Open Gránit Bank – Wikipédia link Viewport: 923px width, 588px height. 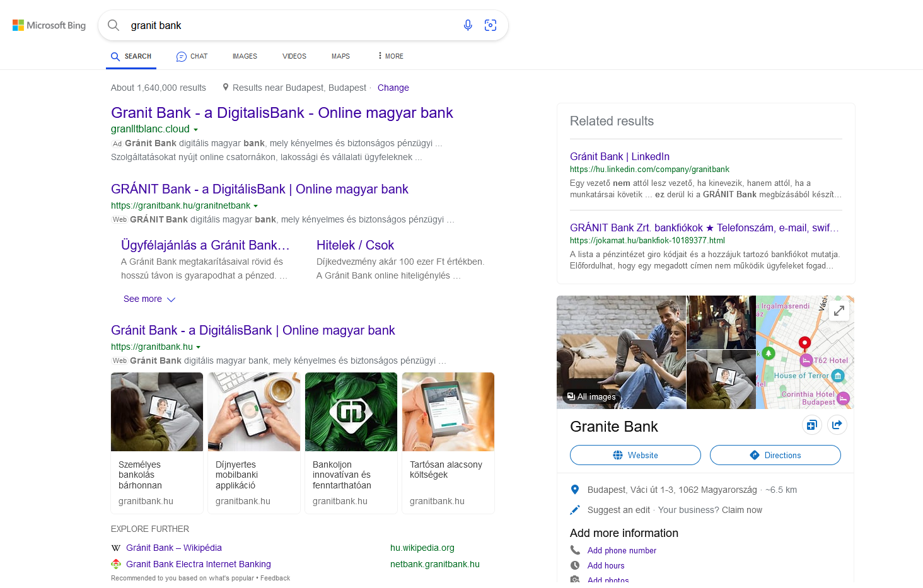(174, 548)
